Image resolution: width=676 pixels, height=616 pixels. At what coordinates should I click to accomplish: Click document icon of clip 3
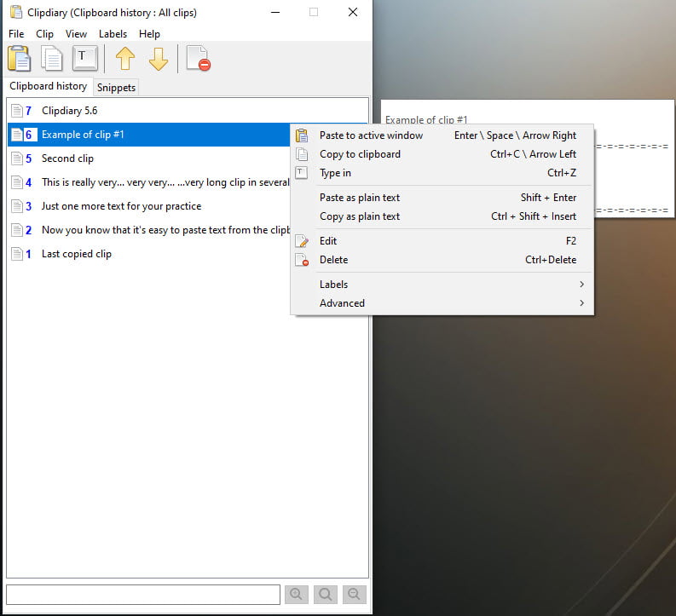17,206
